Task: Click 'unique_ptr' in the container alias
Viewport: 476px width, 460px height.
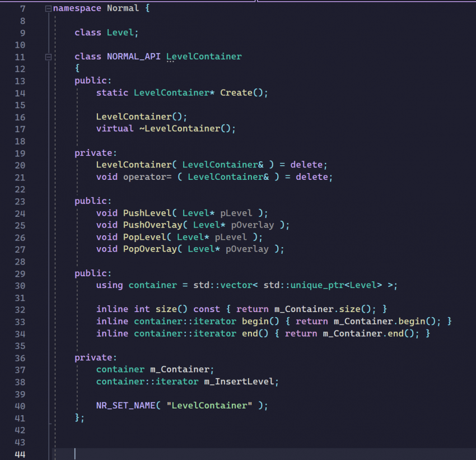Action: (317, 285)
